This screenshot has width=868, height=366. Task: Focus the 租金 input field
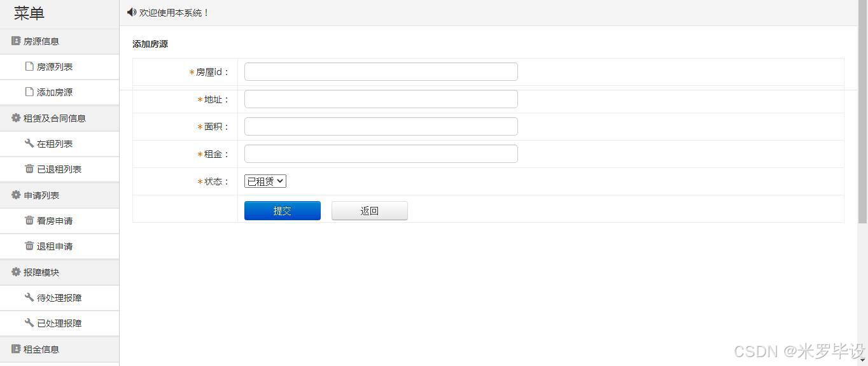381,154
